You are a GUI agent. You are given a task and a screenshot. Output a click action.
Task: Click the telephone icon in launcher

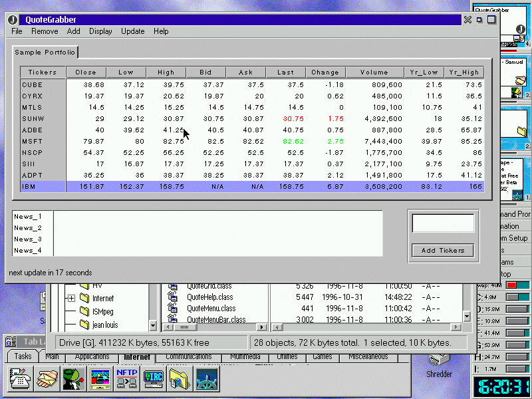pyautogui.click(x=20, y=378)
